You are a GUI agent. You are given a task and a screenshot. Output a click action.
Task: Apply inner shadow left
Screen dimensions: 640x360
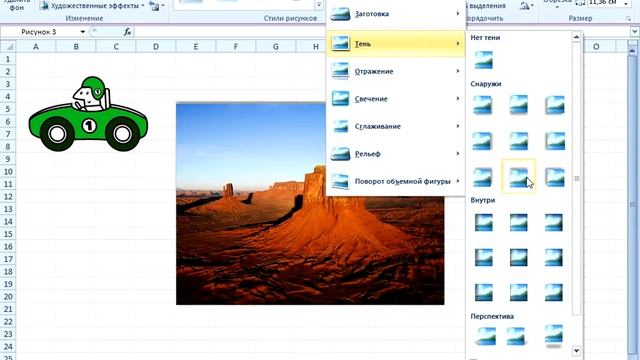483,258
